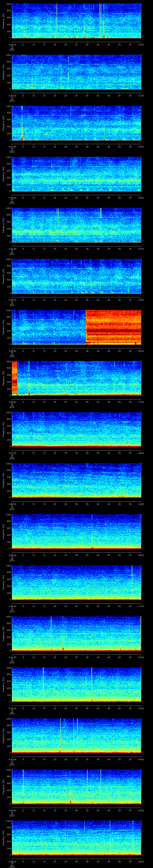Click the spike near 5 seconds in 4:31:00 spectrogram
This screenshot has width=153, height=868.
22,123
